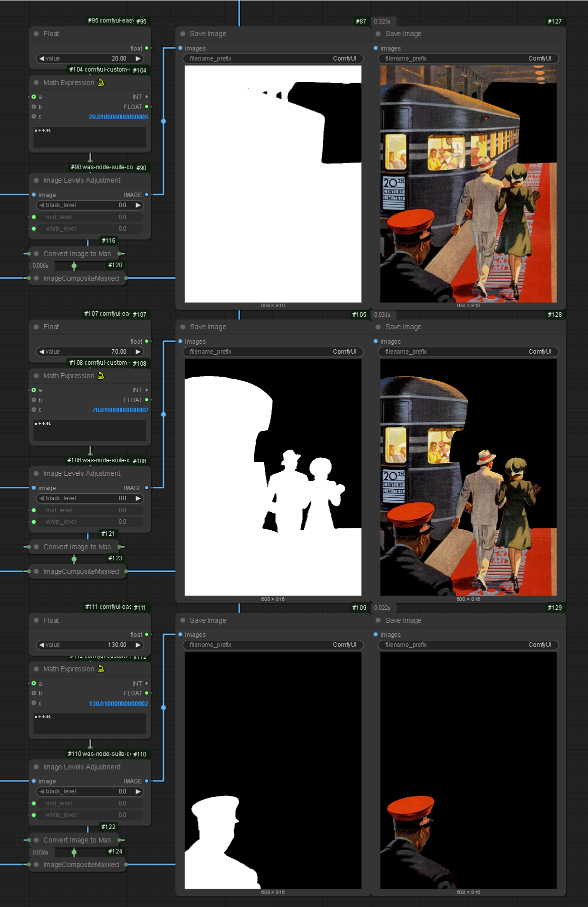
Task: Collapse Save Image node #87 via its title dot
Action: click(183, 34)
